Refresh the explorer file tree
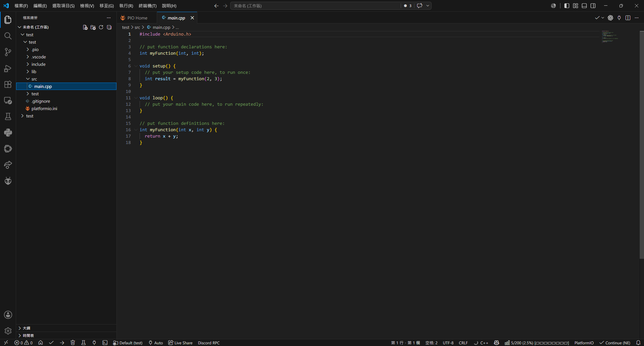 pyautogui.click(x=101, y=27)
